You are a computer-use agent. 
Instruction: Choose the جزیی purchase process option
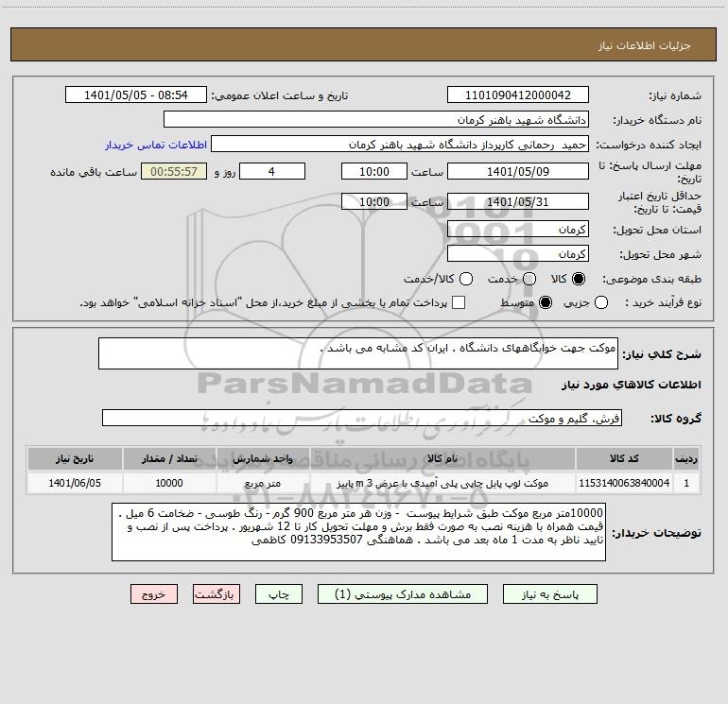pyautogui.click(x=600, y=302)
